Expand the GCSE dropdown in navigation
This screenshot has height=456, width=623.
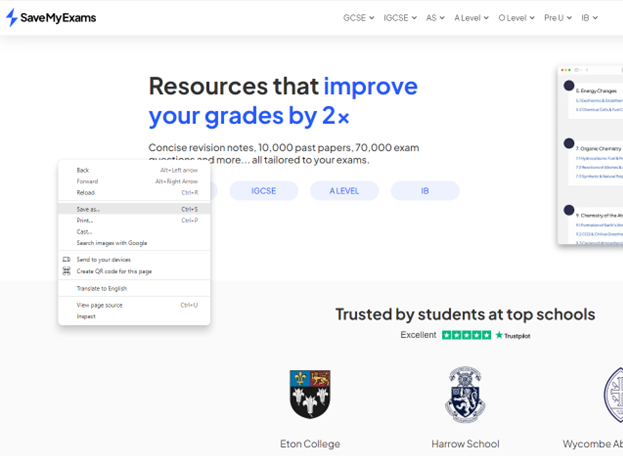point(358,17)
